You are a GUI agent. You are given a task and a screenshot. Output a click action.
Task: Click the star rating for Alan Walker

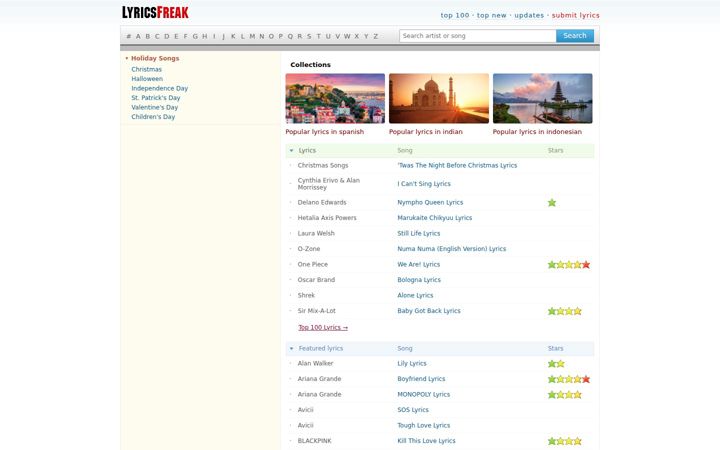pos(556,364)
